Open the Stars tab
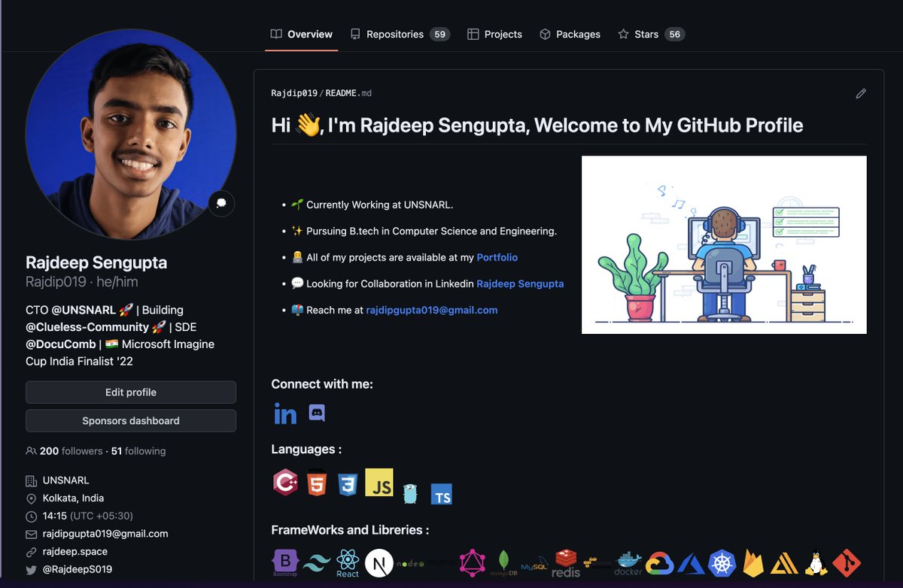 pyautogui.click(x=651, y=34)
